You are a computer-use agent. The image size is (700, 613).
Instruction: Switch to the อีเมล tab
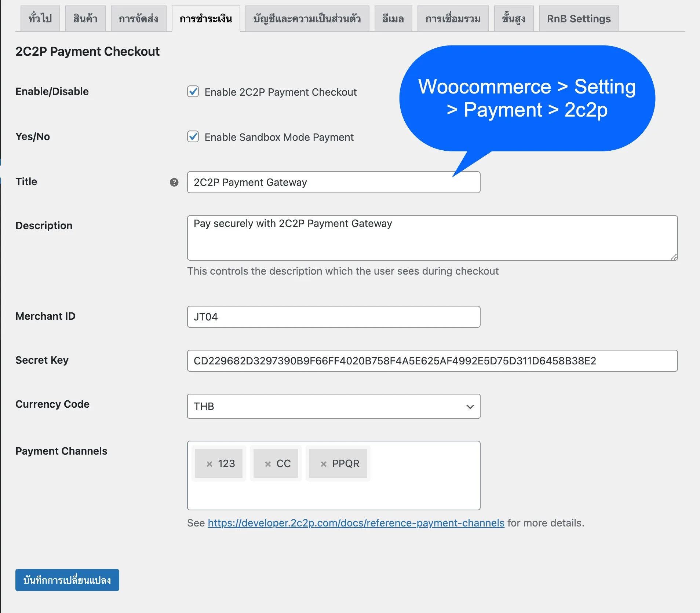pos(393,19)
